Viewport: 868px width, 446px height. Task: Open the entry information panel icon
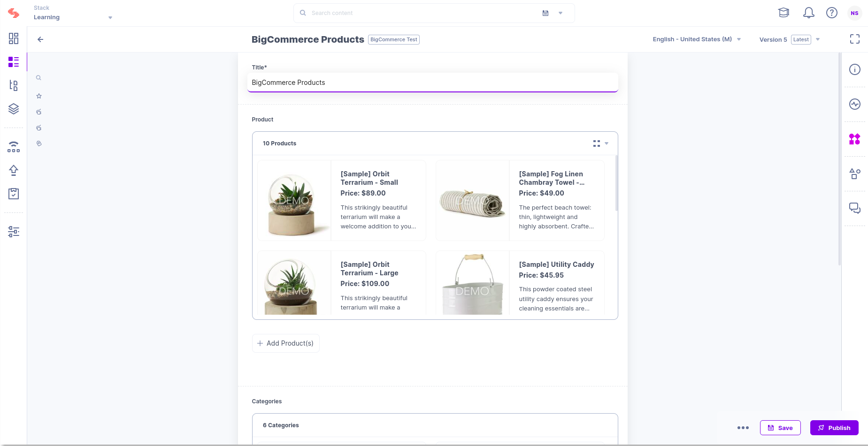pos(855,69)
